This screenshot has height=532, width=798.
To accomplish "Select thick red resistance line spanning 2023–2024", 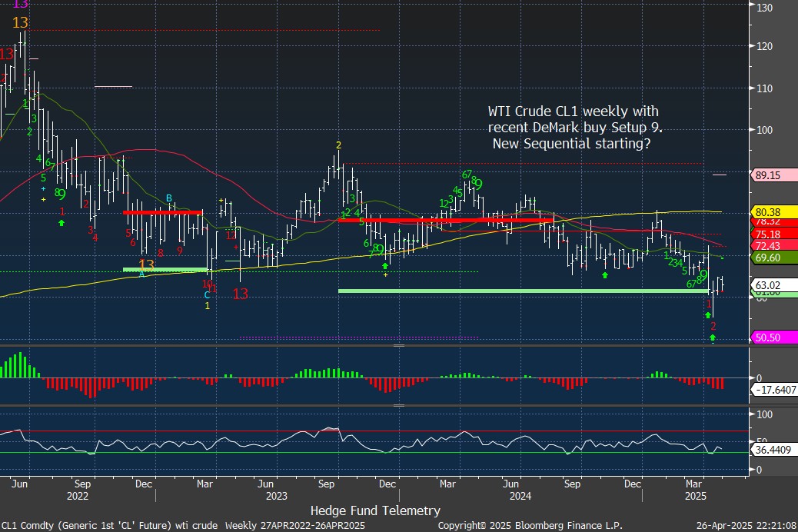I will (x=446, y=220).
